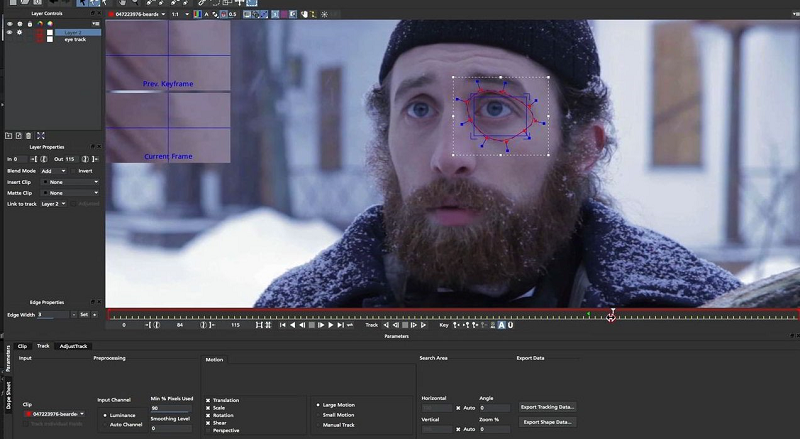Open the Clip tab
Image resolution: width=800 pixels, height=439 pixels.
(23, 346)
